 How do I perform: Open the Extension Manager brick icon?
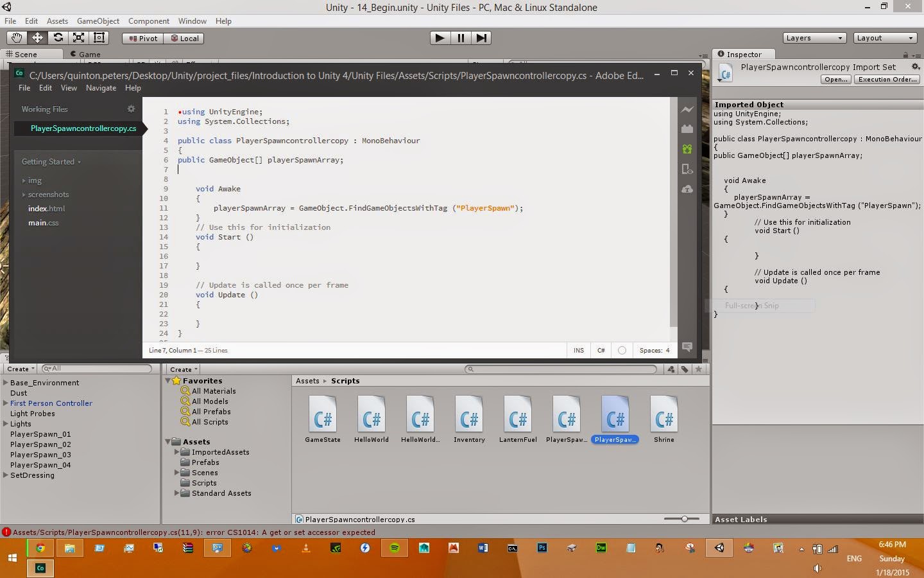pos(687,129)
